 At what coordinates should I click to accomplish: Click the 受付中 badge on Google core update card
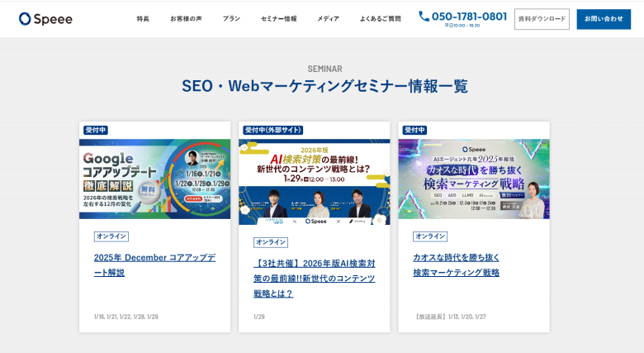96,130
